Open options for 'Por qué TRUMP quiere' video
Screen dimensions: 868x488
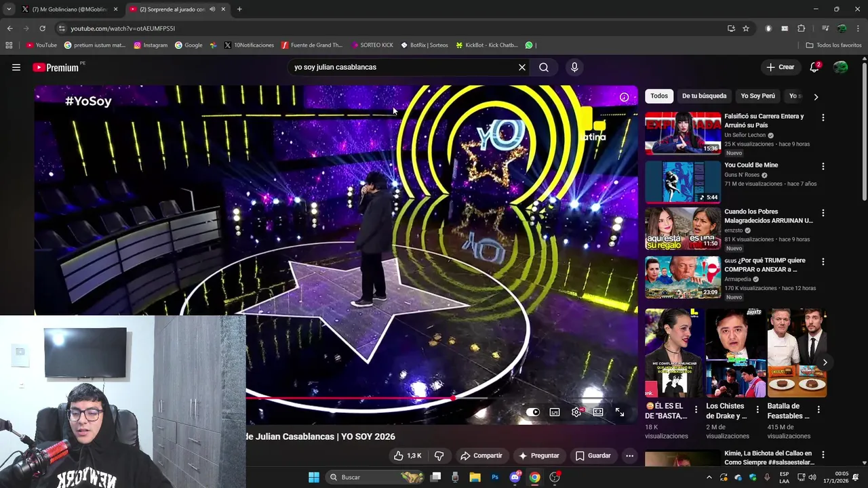tap(823, 262)
